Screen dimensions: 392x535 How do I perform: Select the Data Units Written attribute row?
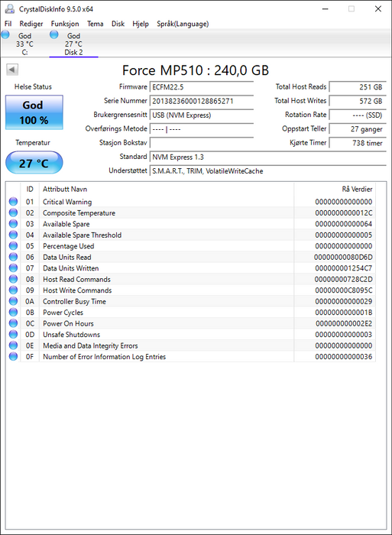[191, 268]
